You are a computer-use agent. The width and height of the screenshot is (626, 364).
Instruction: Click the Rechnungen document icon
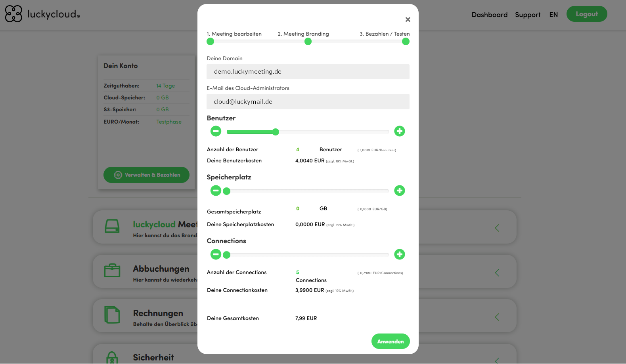[112, 315]
